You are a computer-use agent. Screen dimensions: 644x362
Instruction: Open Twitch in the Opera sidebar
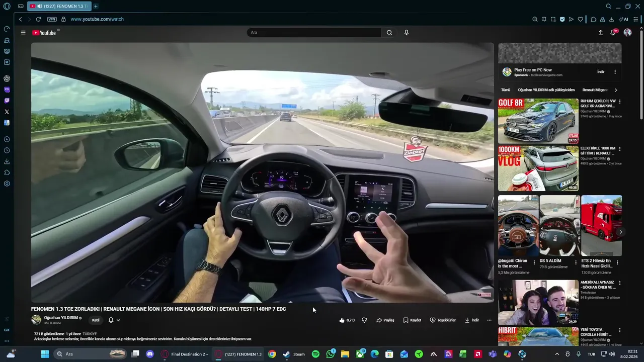(7, 101)
